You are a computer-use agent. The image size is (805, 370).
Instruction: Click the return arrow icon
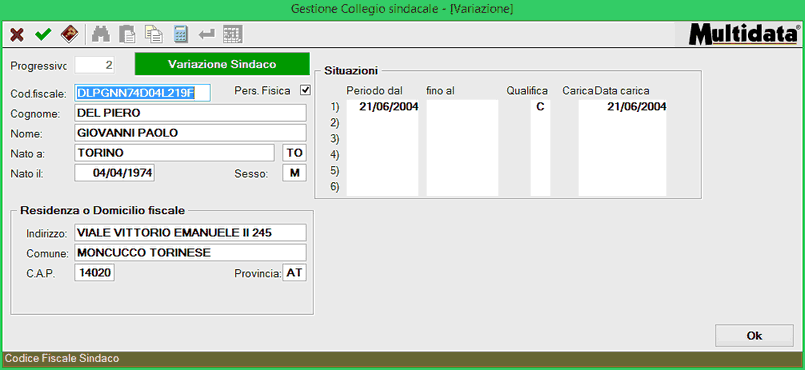[207, 35]
